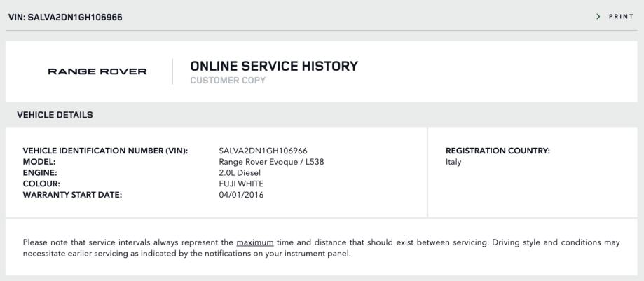This screenshot has width=644, height=281.
Task: Click the MODEL label
Action: [39, 162]
